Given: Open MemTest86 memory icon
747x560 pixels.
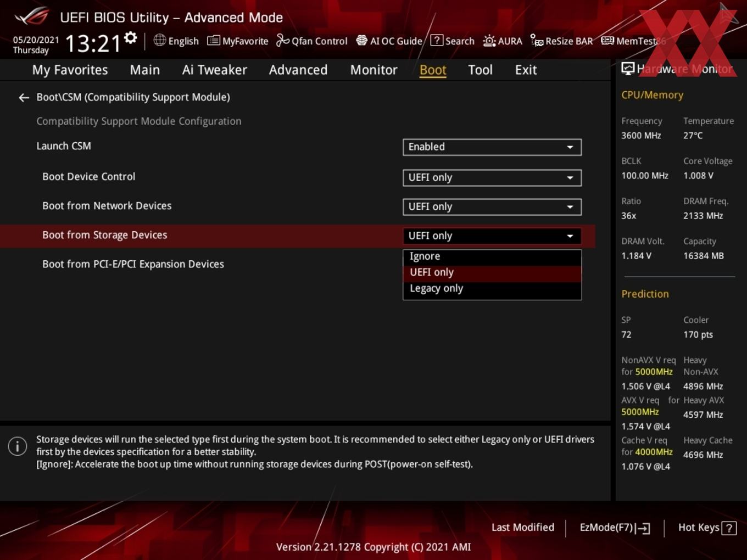Looking at the screenshot, I should (x=607, y=41).
